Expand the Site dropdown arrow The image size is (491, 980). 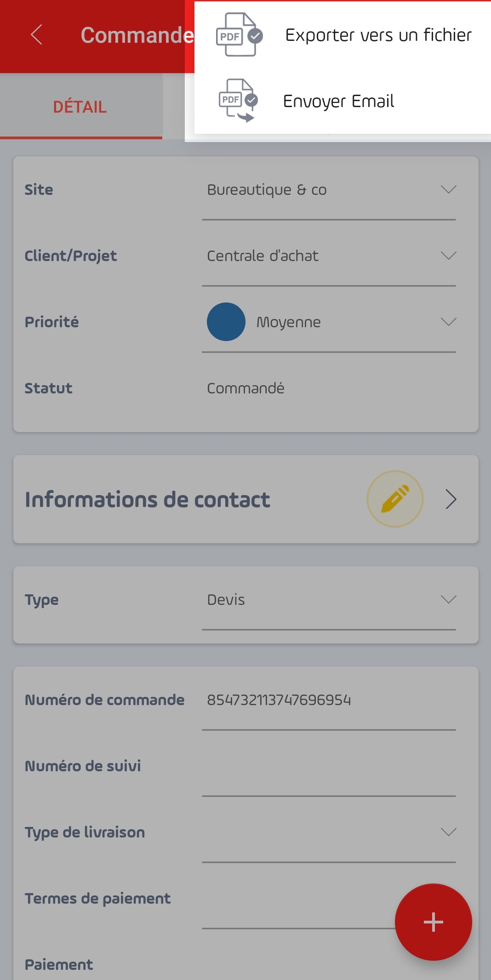coord(448,189)
